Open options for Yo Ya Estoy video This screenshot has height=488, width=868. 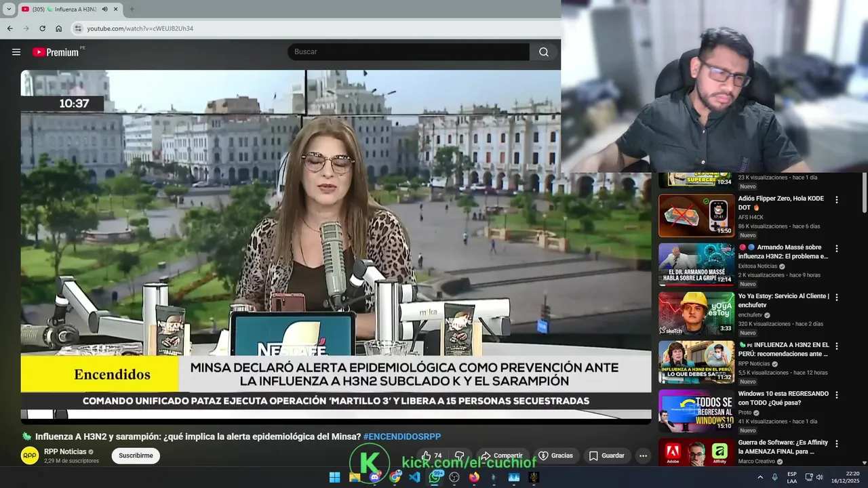click(x=837, y=297)
